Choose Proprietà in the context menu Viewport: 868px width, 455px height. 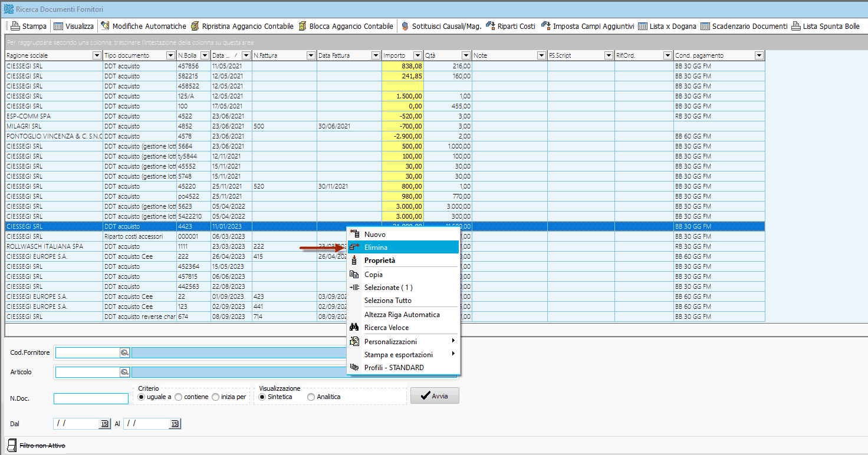pos(403,260)
